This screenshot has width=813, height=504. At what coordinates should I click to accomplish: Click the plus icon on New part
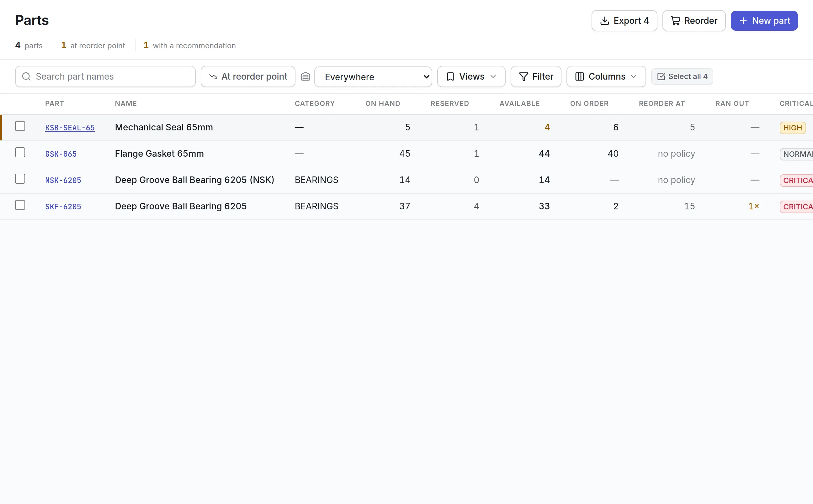tap(743, 21)
